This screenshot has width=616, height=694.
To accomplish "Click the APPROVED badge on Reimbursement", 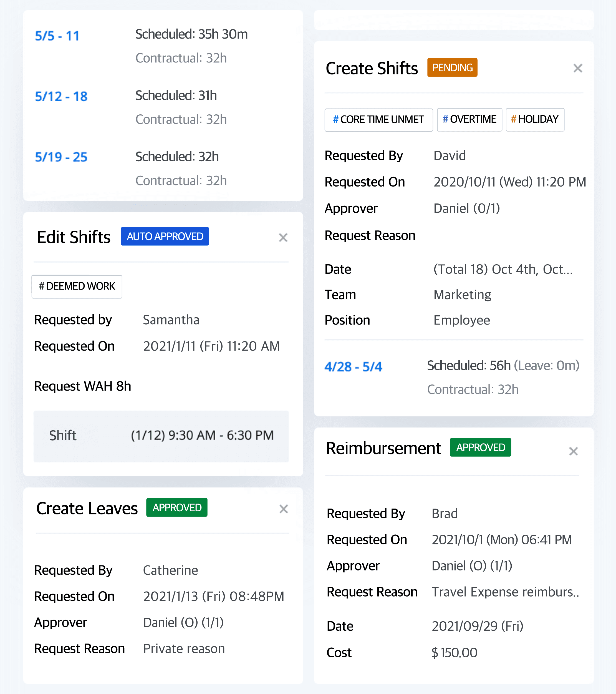I will pyautogui.click(x=480, y=447).
